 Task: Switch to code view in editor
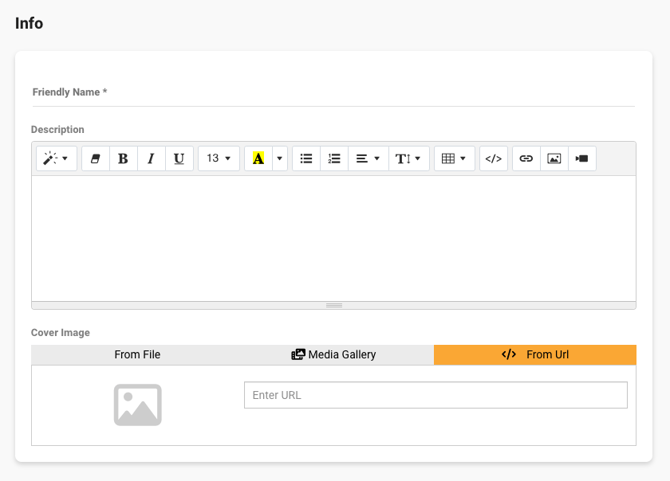[x=493, y=158]
